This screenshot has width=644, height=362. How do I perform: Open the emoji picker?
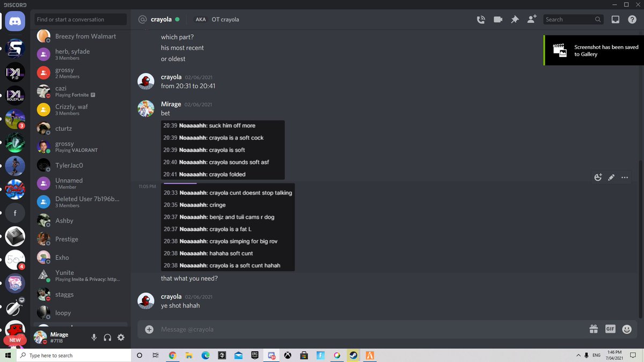(x=626, y=329)
